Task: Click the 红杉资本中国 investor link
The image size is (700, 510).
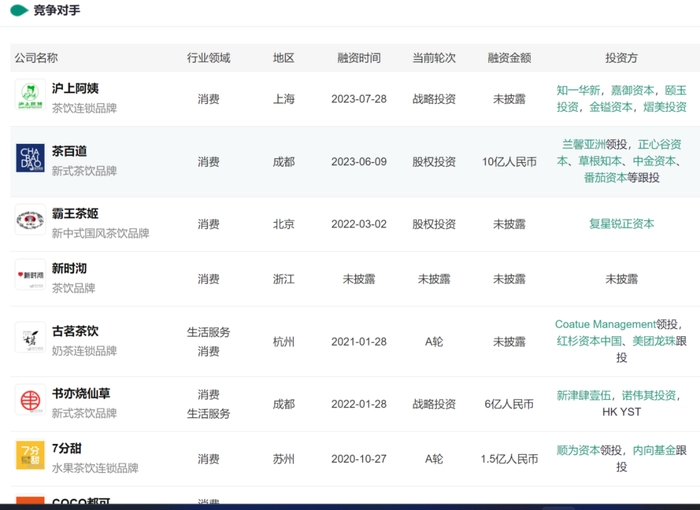Action: coord(591,341)
